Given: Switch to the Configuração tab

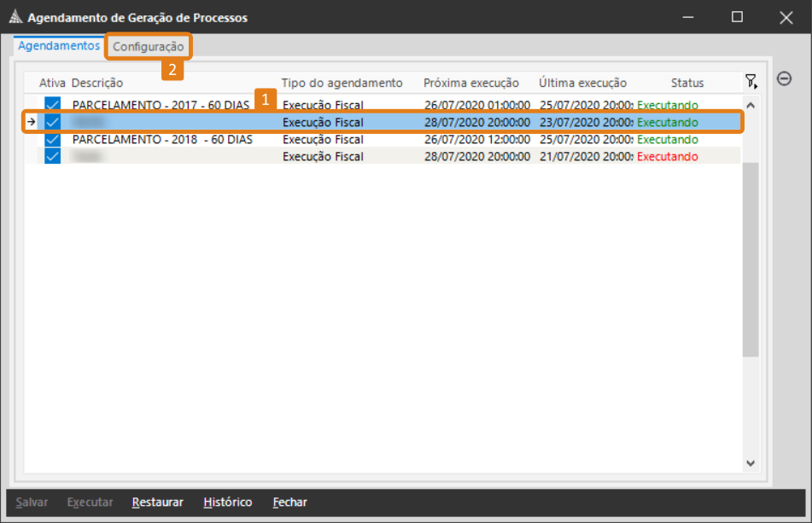Looking at the screenshot, I should click(149, 47).
